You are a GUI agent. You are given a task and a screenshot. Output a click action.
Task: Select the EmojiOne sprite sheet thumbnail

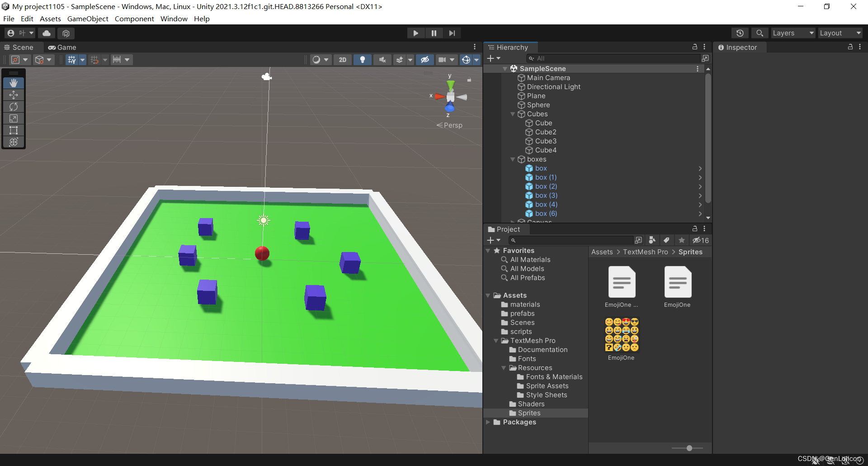pos(622,335)
